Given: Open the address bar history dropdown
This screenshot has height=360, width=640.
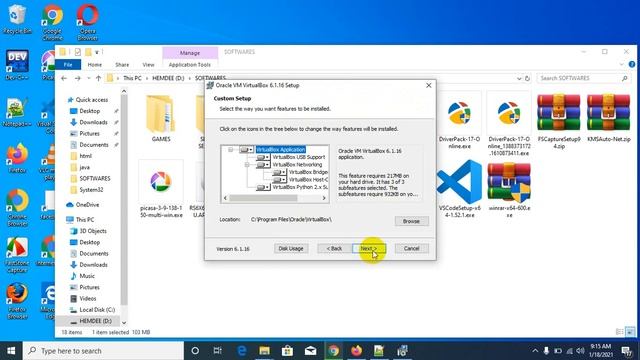Looking at the screenshot, I should tap(519, 78).
